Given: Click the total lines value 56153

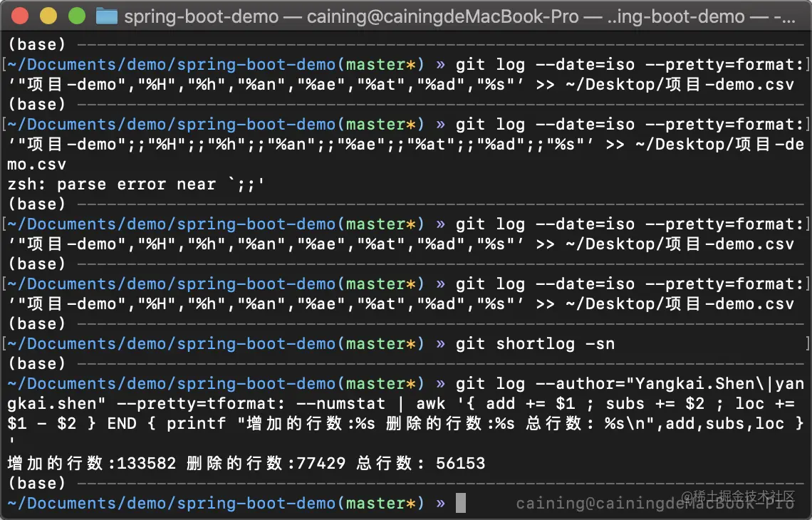Looking at the screenshot, I should point(460,463).
